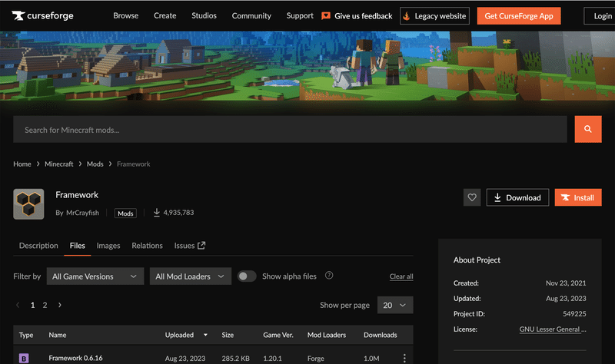Open the Framework 0.6.16 three-dot menu
Viewport: 615px width, 364px height.
coord(404,358)
